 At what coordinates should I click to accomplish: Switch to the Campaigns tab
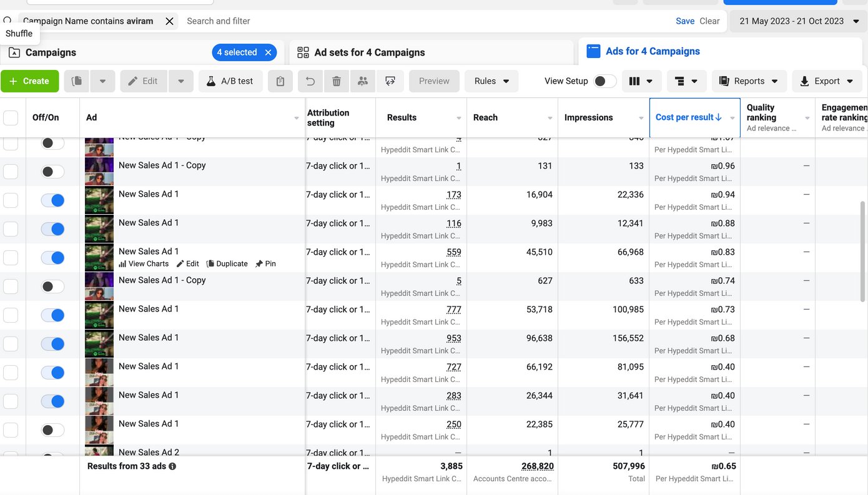(142, 52)
